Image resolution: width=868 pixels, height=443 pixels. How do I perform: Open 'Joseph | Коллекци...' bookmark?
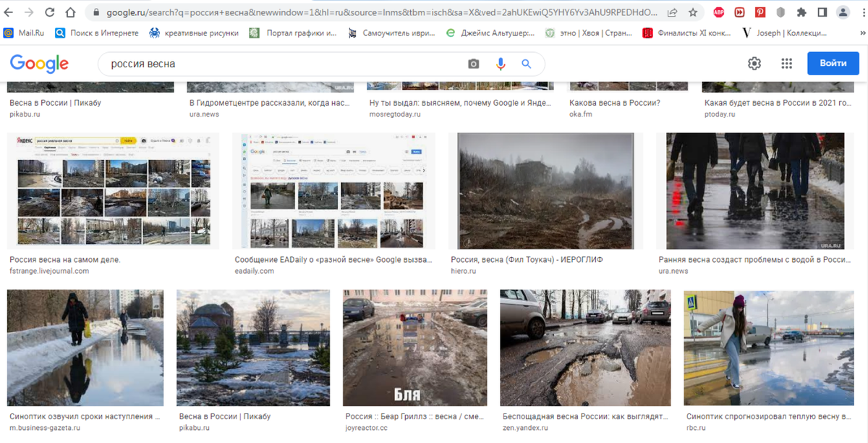click(x=786, y=33)
